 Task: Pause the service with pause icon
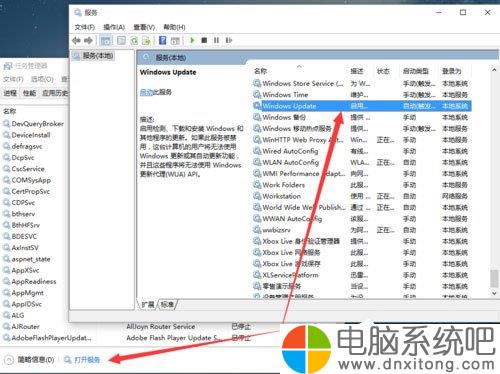click(x=216, y=40)
